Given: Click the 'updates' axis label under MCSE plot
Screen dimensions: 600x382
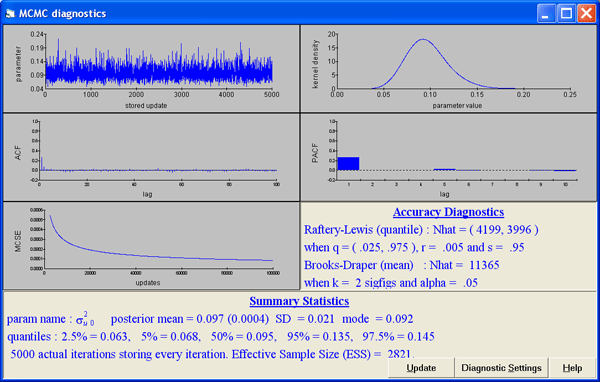Looking at the screenshot, I should [x=148, y=283].
